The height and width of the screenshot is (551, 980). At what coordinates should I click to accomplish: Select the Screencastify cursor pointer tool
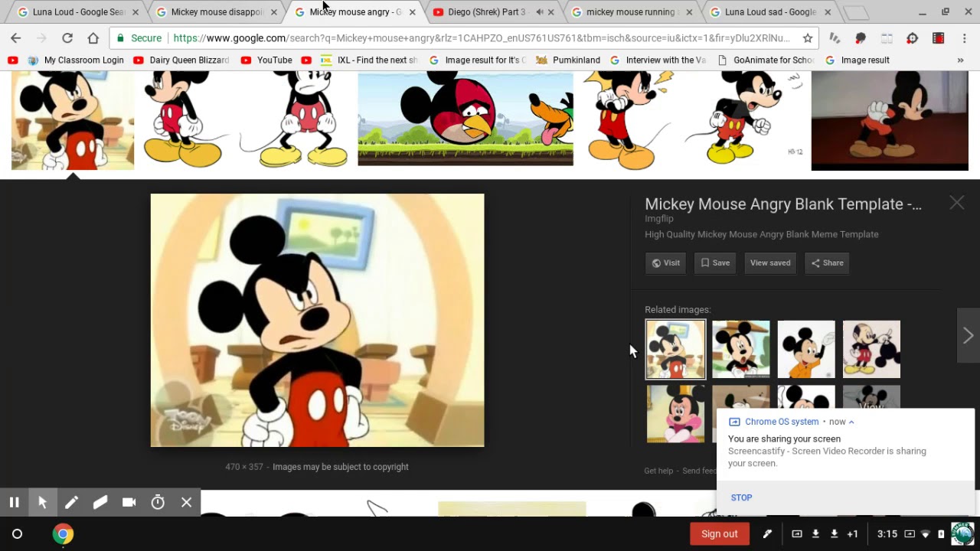point(43,503)
